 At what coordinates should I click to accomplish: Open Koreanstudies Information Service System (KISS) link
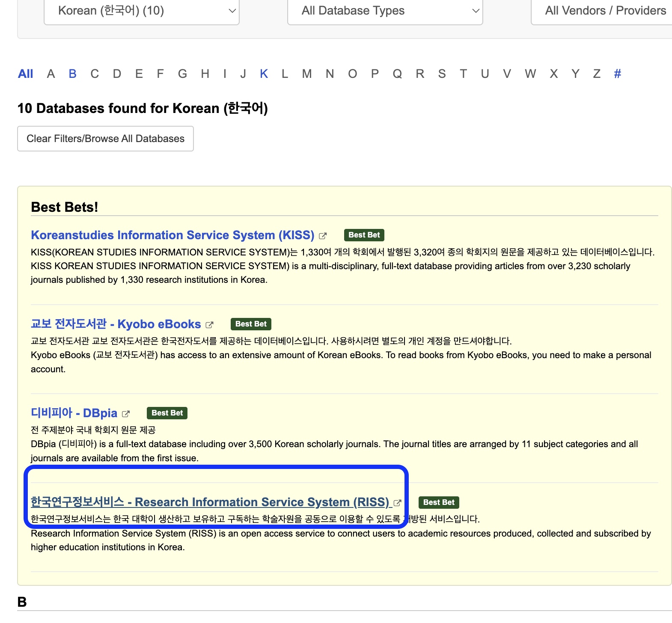point(172,235)
